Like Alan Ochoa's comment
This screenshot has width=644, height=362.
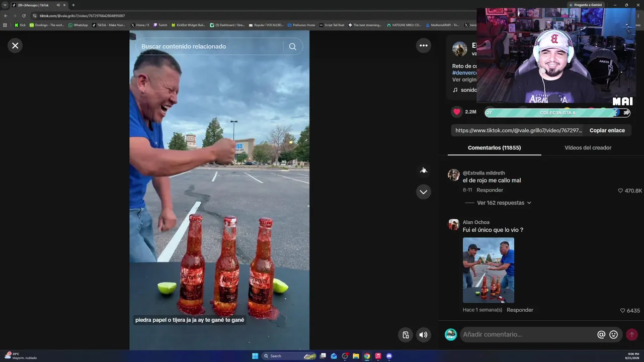pyautogui.click(x=622, y=311)
